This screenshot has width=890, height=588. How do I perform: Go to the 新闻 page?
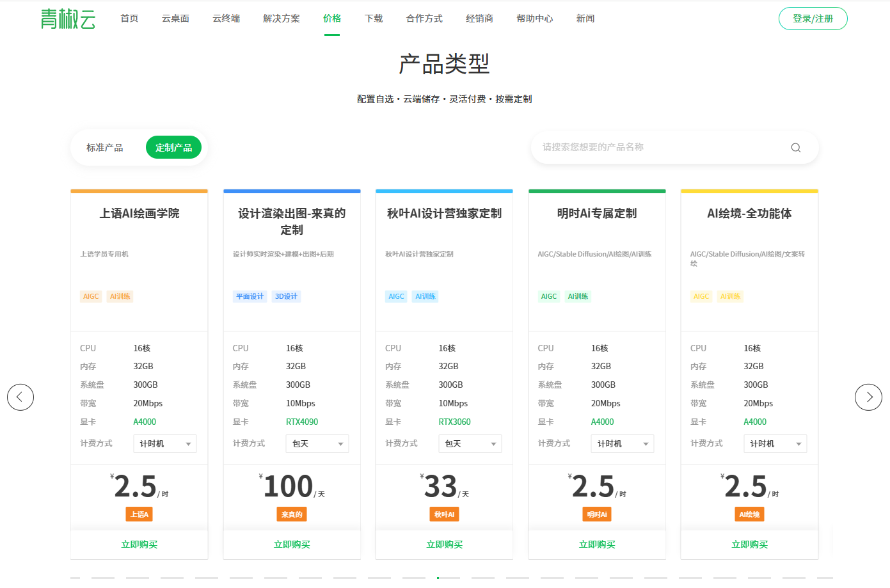coord(585,19)
